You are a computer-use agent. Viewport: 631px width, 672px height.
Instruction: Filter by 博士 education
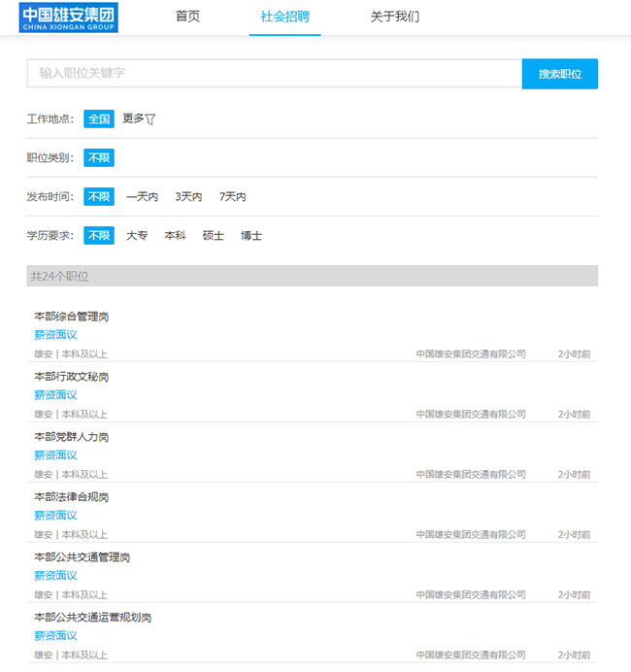[251, 235]
